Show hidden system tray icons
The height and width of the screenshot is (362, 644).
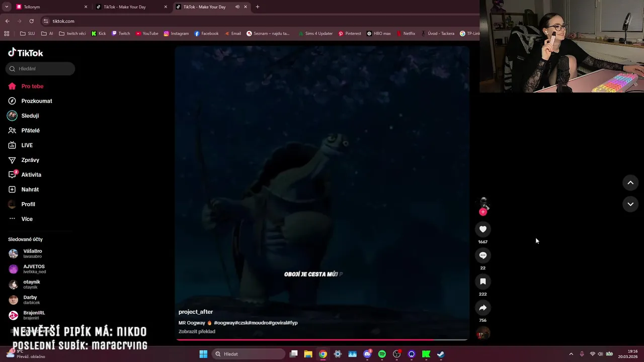(571, 354)
